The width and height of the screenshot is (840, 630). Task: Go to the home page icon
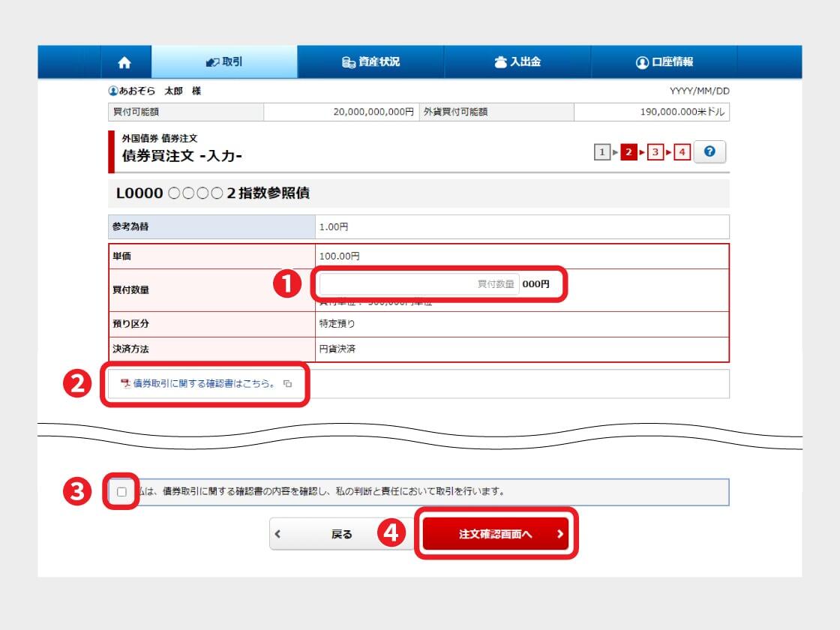click(124, 62)
